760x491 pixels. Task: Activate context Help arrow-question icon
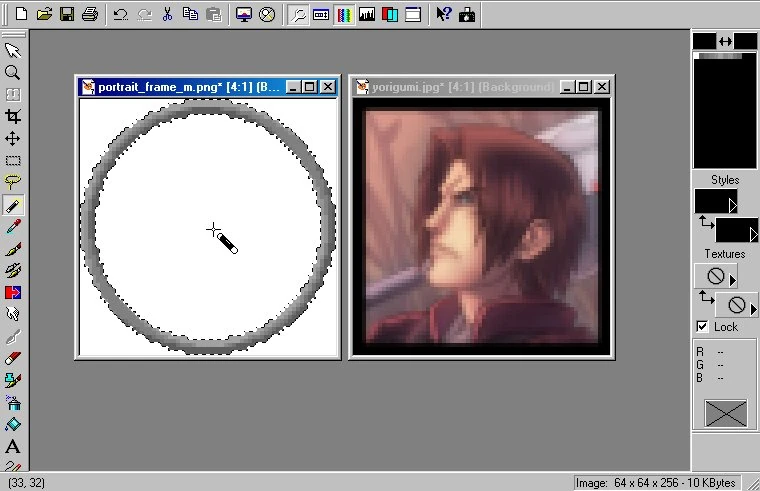(443, 14)
